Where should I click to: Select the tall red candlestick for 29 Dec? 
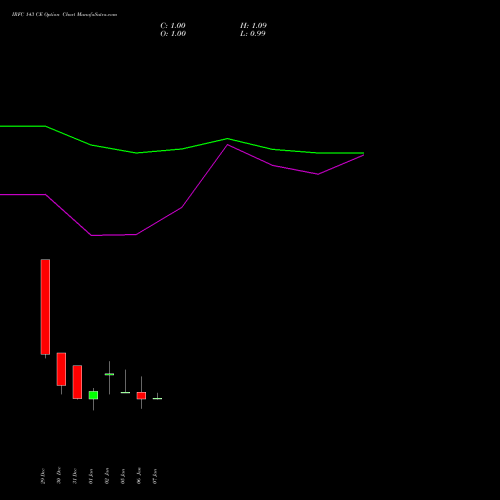click(x=45, y=307)
